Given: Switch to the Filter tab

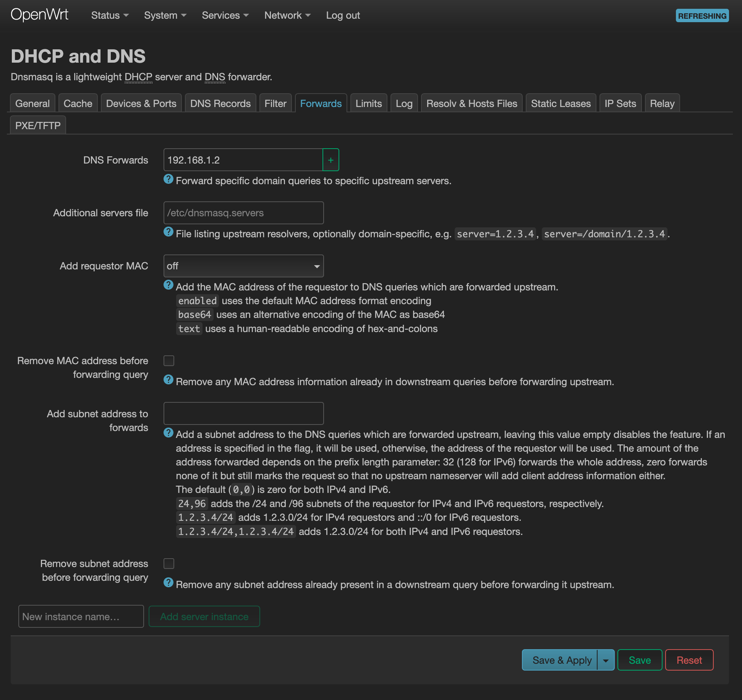Looking at the screenshot, I should pos(275,104).
